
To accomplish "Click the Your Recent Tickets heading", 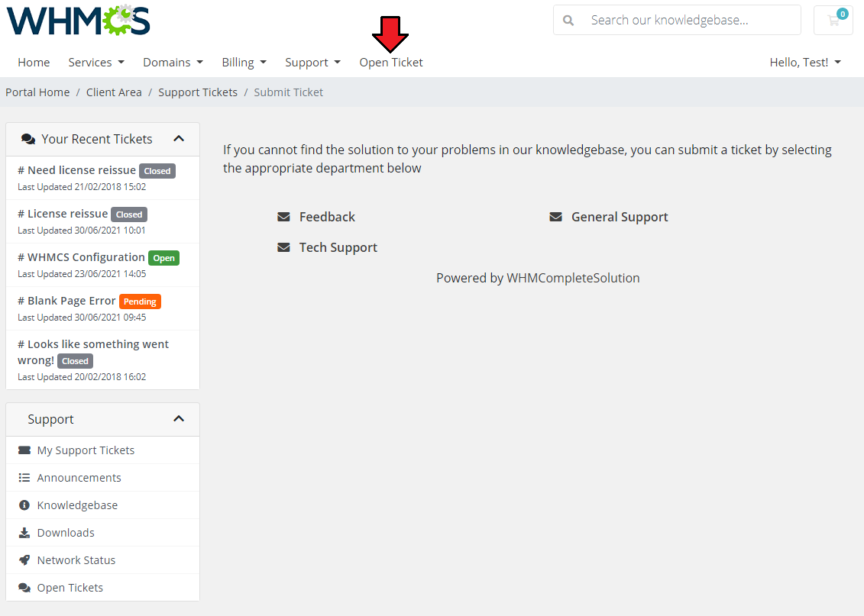I will (97, 139).
